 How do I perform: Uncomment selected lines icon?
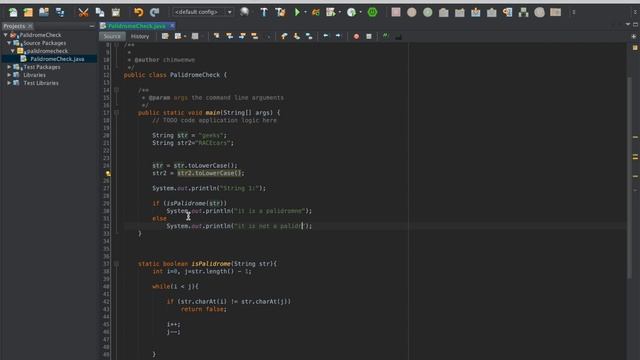click(398, 36)
